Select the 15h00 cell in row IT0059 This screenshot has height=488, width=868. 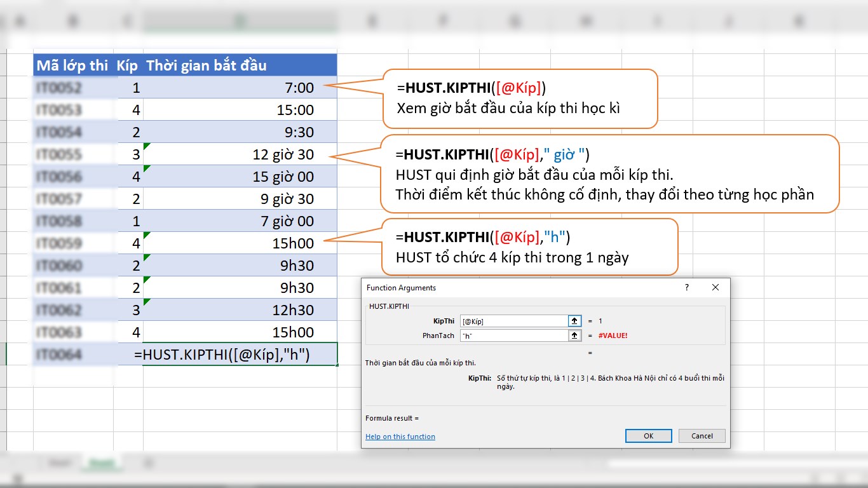tap(240, 243)
